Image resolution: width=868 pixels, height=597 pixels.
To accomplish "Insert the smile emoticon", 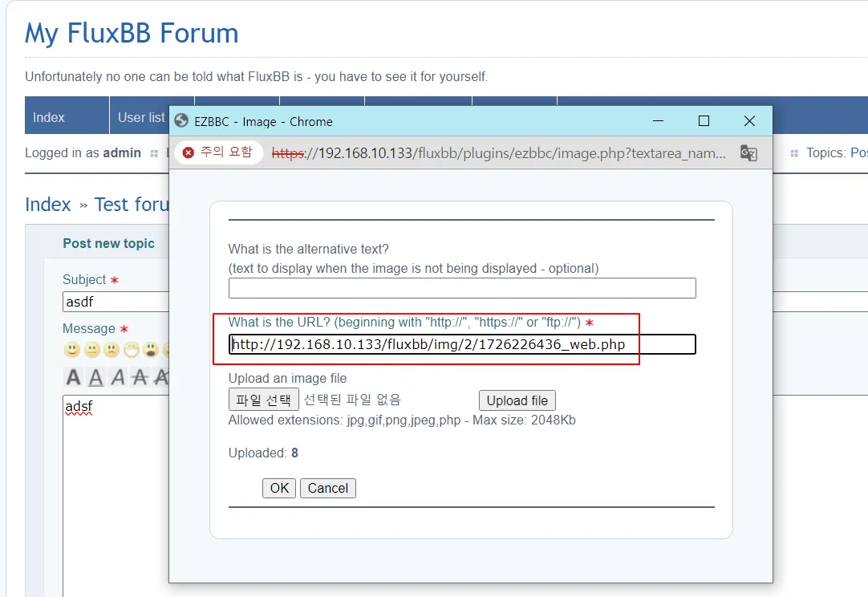I will point(72,350).
